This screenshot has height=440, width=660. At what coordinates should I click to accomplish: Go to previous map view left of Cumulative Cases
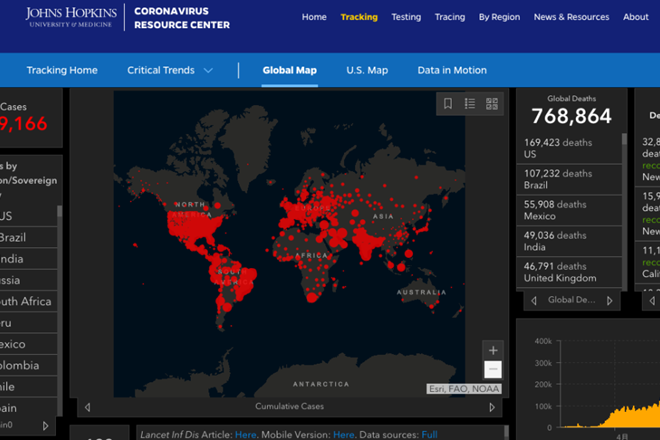tap(88, 407)
